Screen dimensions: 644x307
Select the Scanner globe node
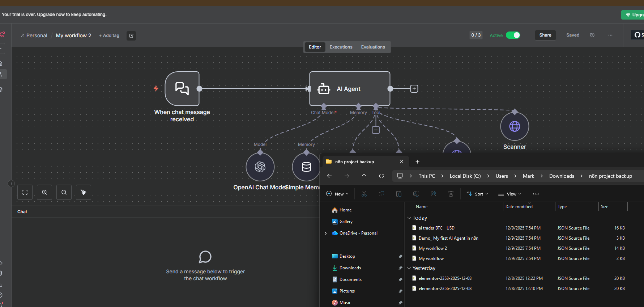click(x=515, y=126)
